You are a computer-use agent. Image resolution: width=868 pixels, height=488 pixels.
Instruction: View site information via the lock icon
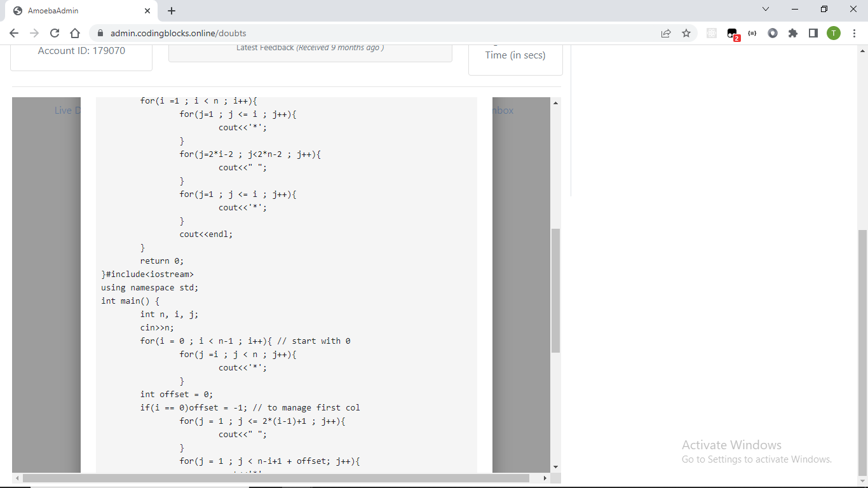pyautogui.click(x=99, y=33)
